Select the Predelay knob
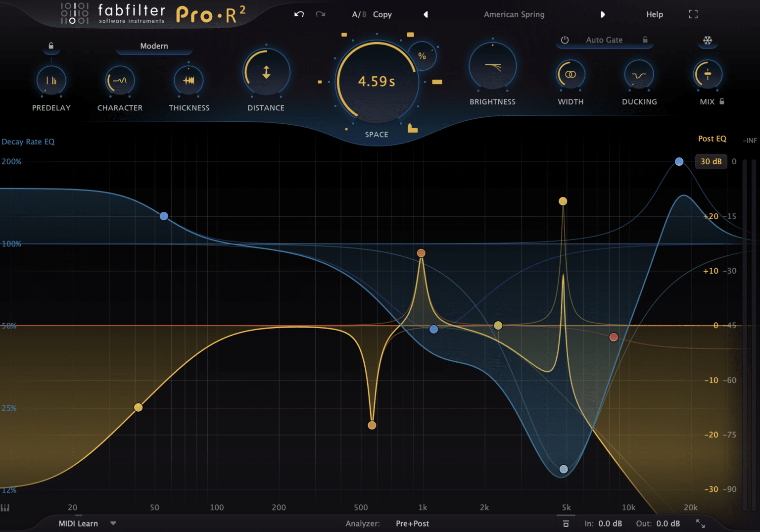Image resolution: width=760 pixels, height=532 pixels. [x=51, y=80]
